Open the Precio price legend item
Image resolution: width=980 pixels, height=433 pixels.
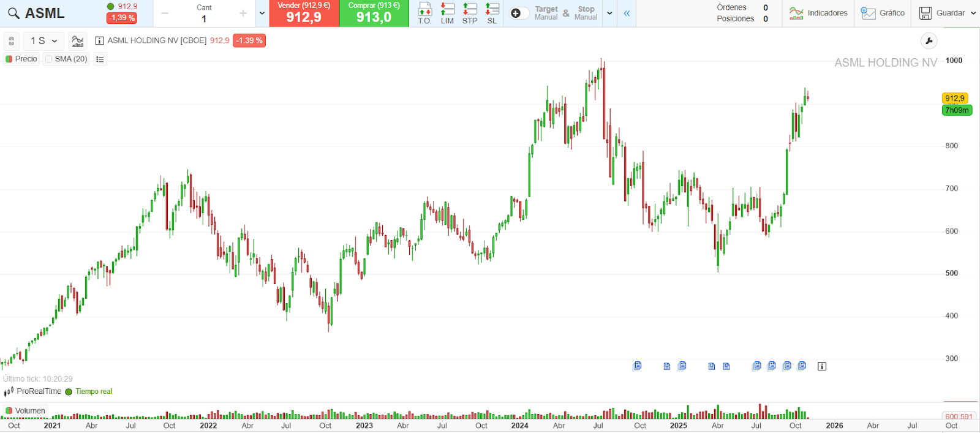[x=21, y=59]
